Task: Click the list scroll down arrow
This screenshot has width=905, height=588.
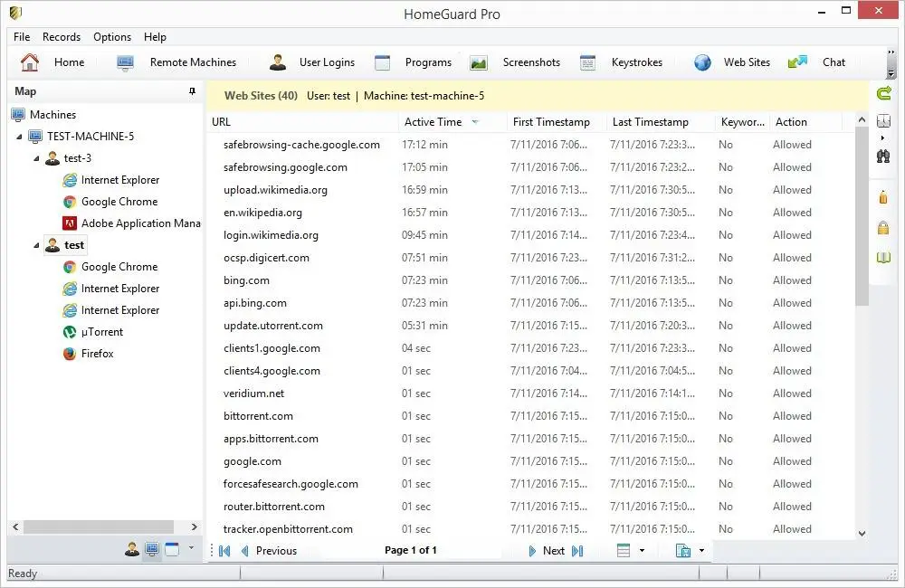Action: pos(862,534)
